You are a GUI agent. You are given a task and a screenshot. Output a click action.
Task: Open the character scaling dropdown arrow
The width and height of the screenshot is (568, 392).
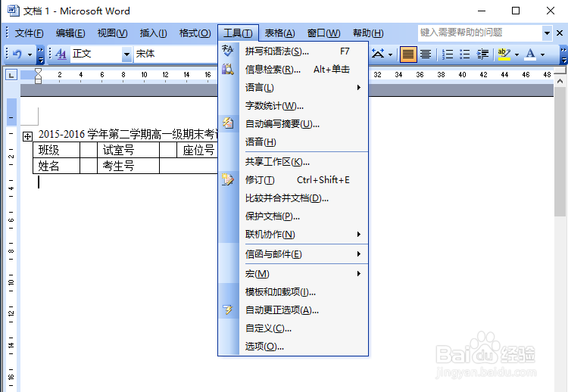click(x=390, y=54)
